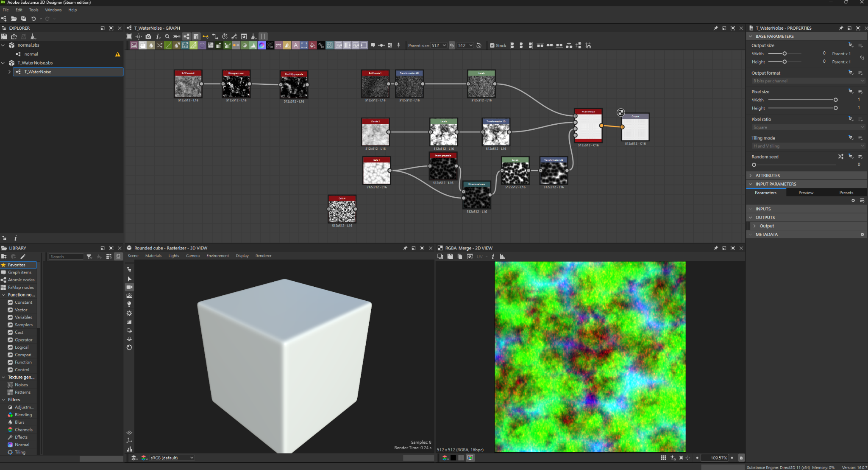This screenshot has width=868, height=470.
Task: Toggle the lock icon beside zoom percentage
Action: 741,458
